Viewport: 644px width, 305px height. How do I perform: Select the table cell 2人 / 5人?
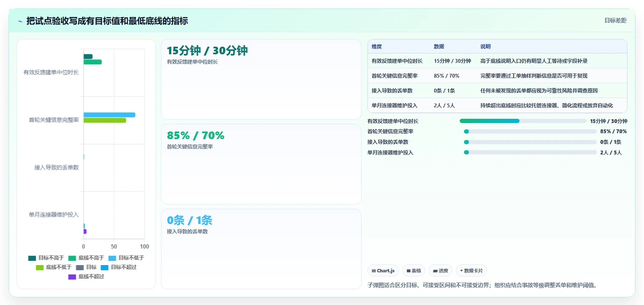tap(444, 106)
